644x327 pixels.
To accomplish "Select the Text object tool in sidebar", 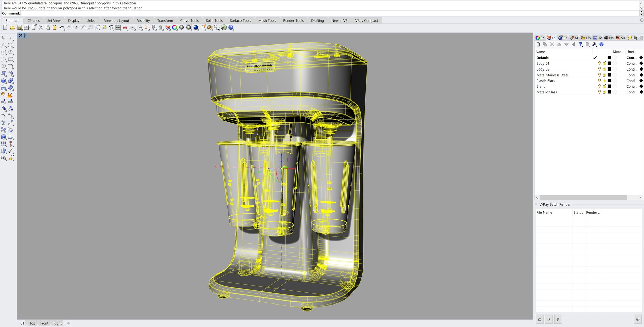I will [4, 123].
